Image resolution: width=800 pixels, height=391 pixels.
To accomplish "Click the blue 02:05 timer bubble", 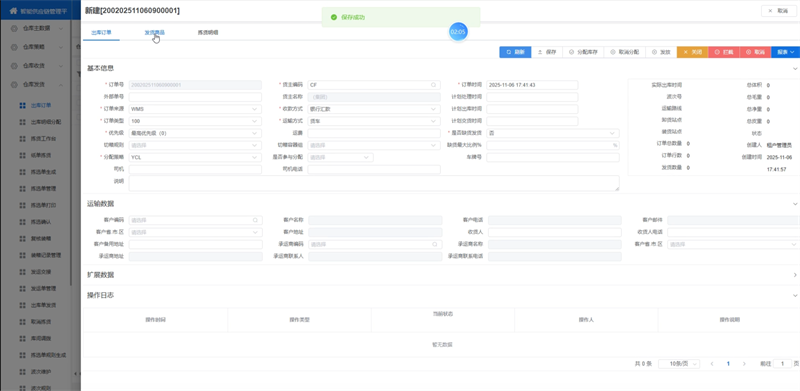I will (x=458, y=32).
